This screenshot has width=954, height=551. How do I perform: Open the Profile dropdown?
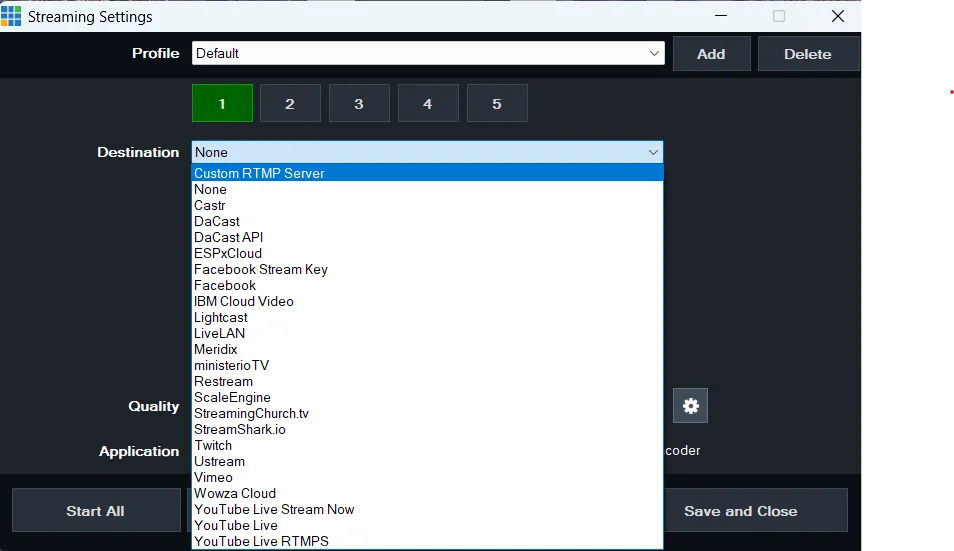coord(428,54)
